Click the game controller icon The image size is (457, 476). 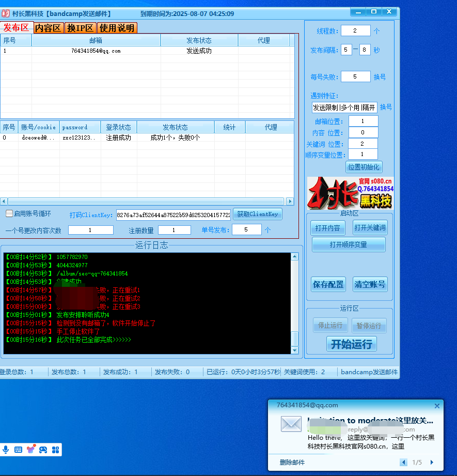click(43, 450)
